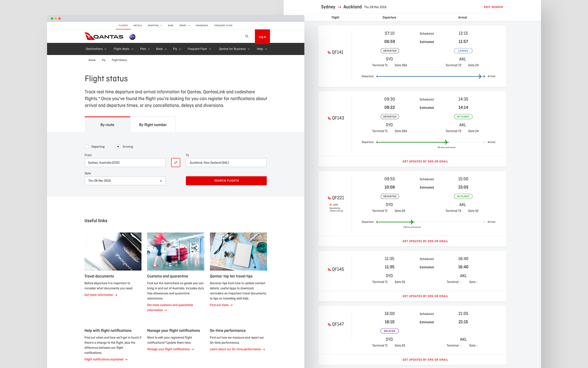Switch to the By flight number tab

153,125
